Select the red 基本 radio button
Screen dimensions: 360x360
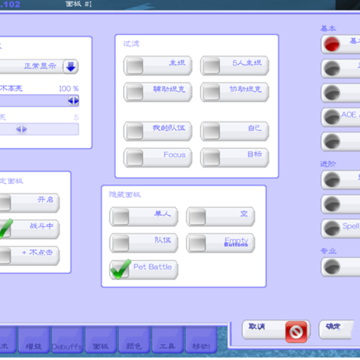coord(332,44)
